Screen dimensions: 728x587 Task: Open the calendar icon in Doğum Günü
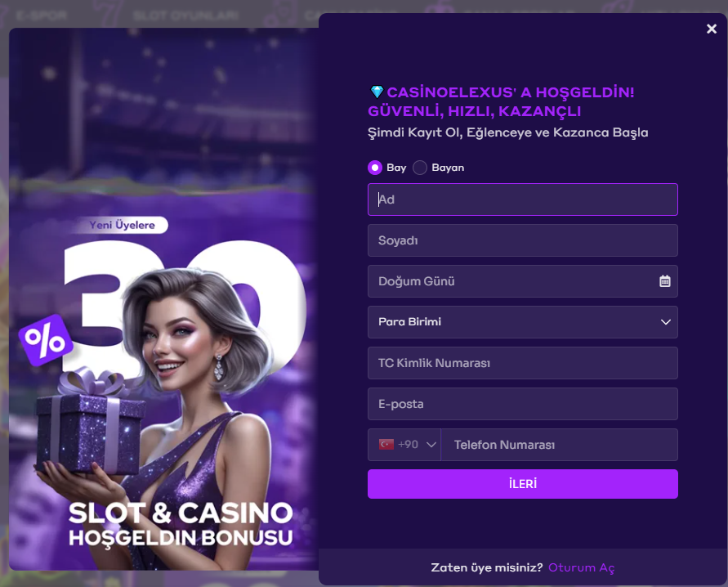[665, 281]
